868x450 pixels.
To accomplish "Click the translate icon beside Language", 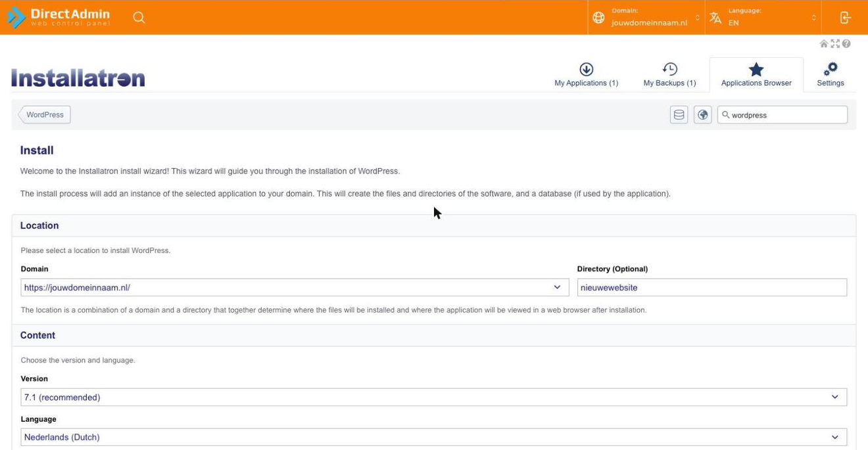I will pos(715,18).
